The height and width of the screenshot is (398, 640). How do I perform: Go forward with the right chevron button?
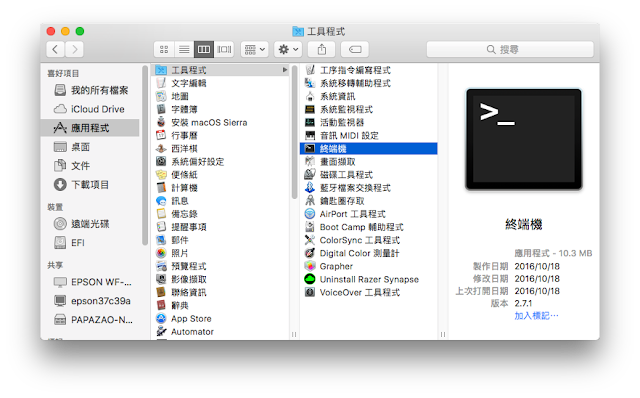[74, 49]
